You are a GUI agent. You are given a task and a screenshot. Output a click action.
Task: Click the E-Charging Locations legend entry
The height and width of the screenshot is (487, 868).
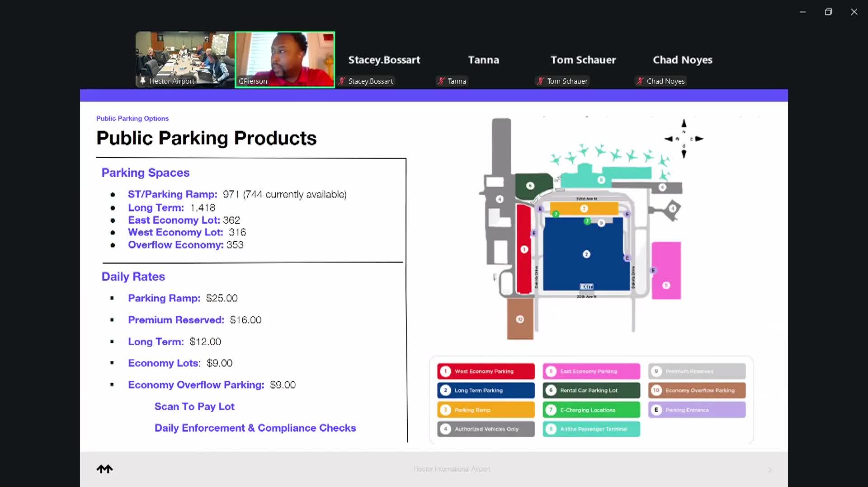(591, 410)
